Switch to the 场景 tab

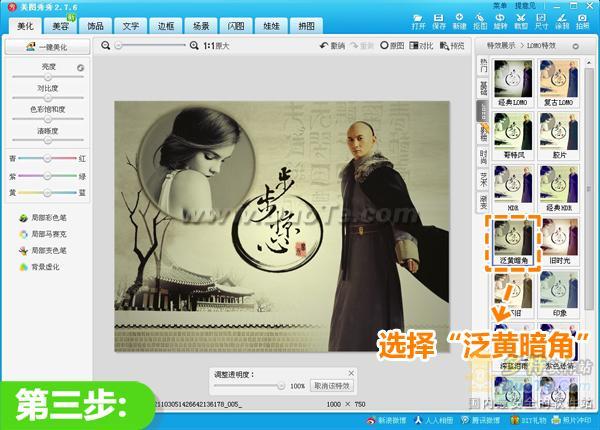201,26
